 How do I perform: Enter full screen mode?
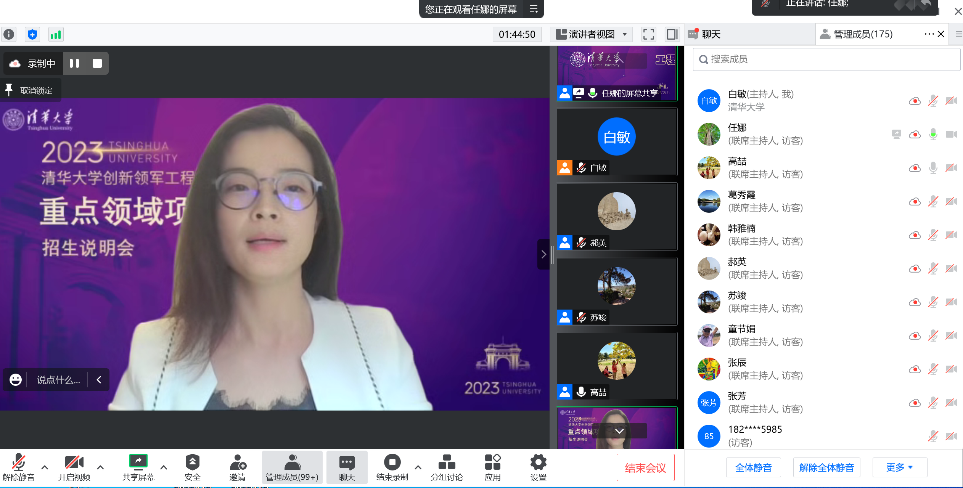[x=649, y=34]
